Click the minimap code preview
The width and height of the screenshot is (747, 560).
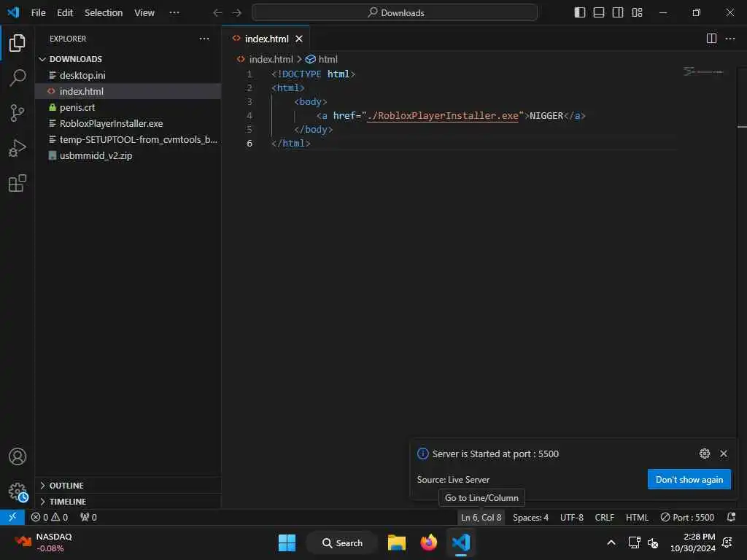tap(703, 71)
